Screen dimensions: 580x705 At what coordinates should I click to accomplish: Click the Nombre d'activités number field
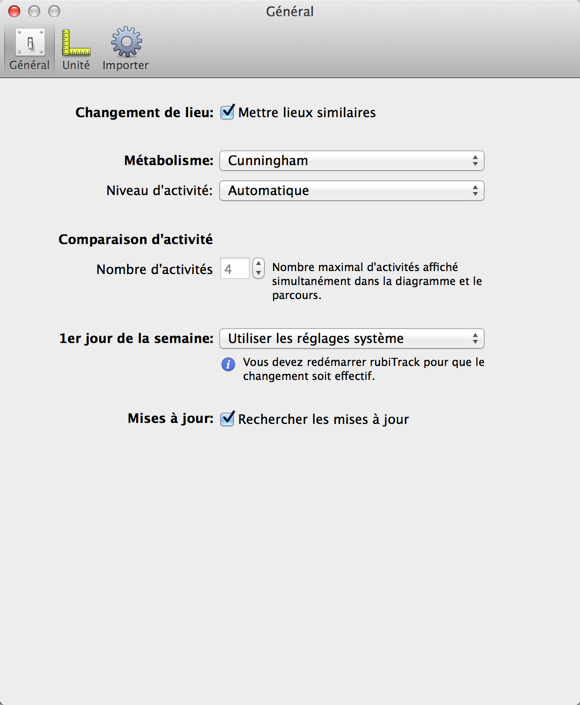[x=235, y=268]
